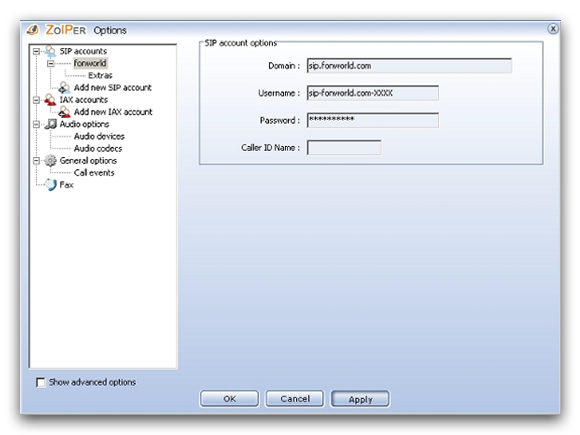
Task: Click the SIP accounts people icon
Action: pos(50,51)
